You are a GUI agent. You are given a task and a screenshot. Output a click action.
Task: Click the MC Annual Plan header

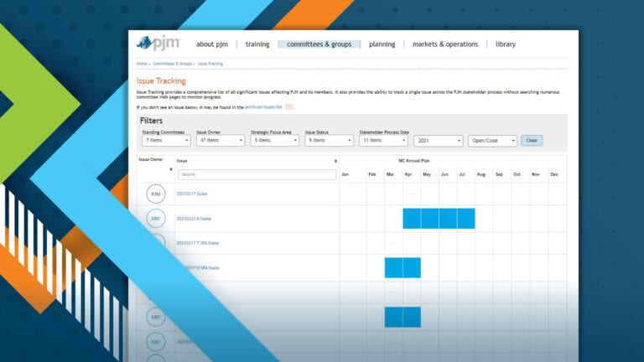pyautogui.click(x=414, y=161)
